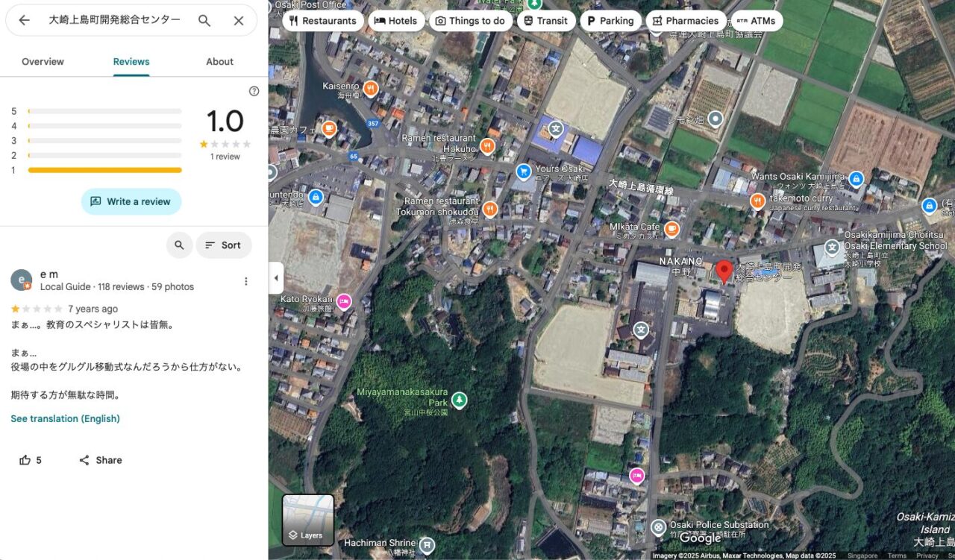Click Mikata Cafe marker
This screenshot has width=955, height=560.
[x=672, y=229]
